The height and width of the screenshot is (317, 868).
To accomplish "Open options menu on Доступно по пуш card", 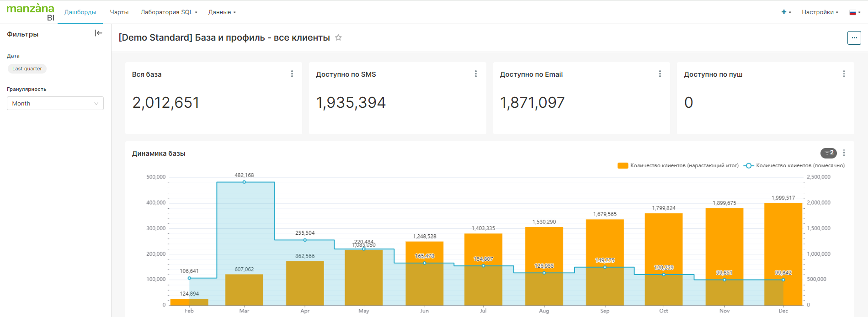I will pyautogui.click(x=844, y=74).
